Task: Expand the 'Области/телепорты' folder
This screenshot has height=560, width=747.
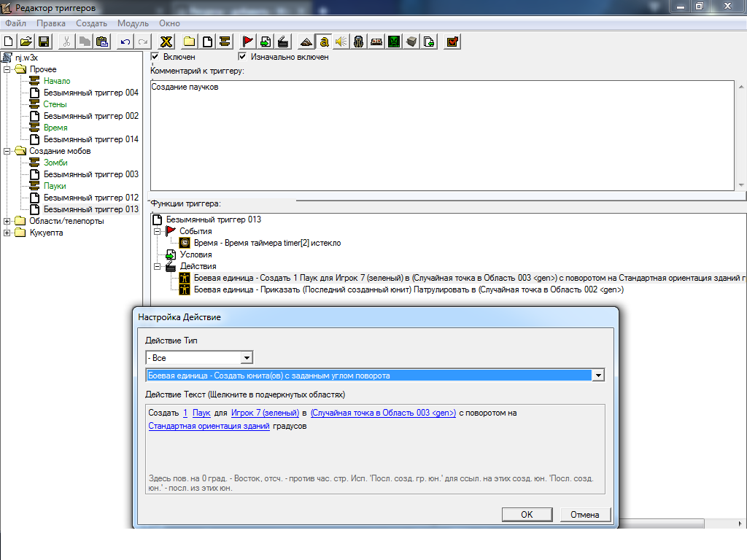Action: click(x=7, y=221)
